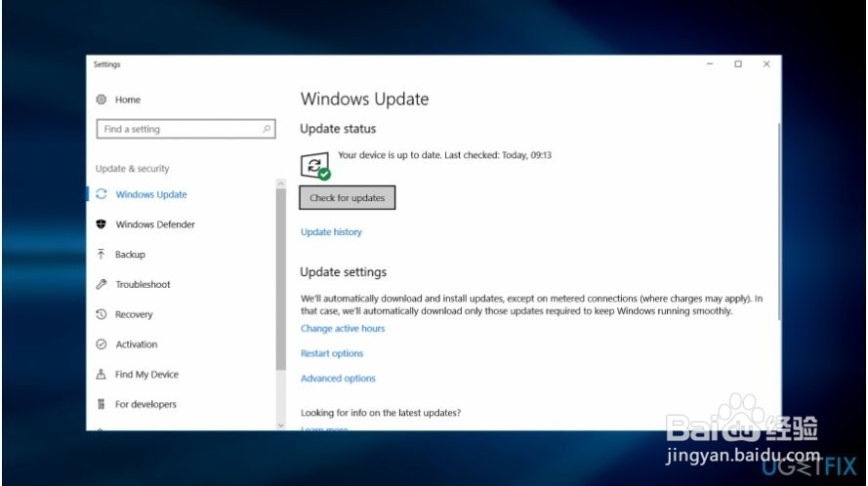Click the Windows Defender shield icon

[x=101, y=224]
